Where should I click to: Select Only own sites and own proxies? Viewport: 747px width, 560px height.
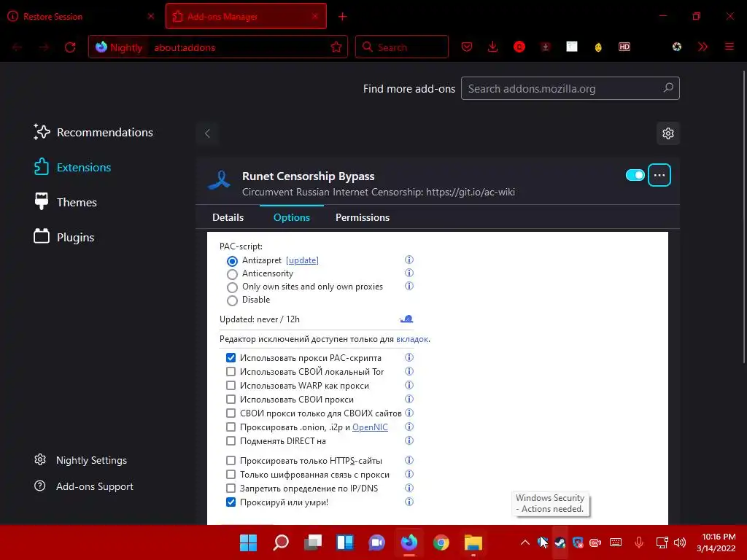coord(232,287)
